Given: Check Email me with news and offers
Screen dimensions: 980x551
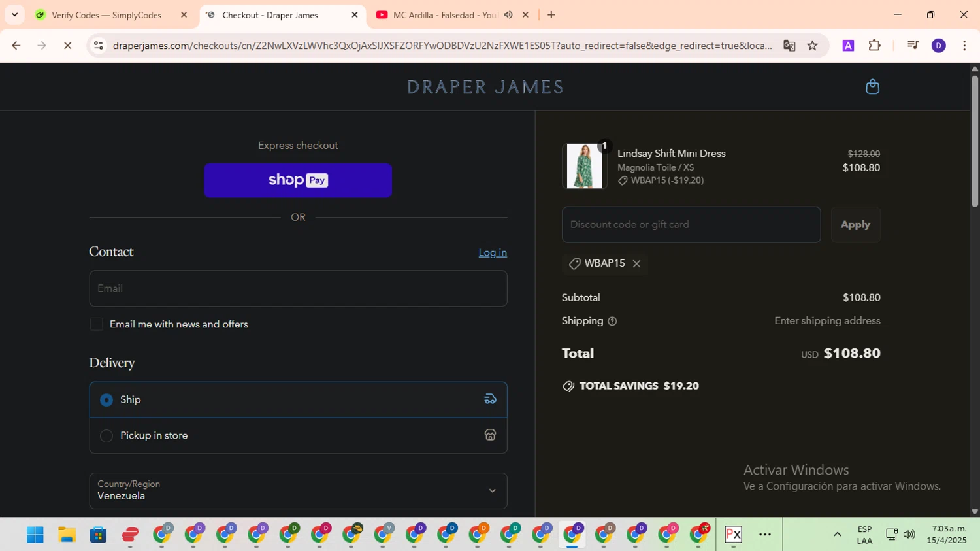Looking at the screenshot, I should click(97, 324).
